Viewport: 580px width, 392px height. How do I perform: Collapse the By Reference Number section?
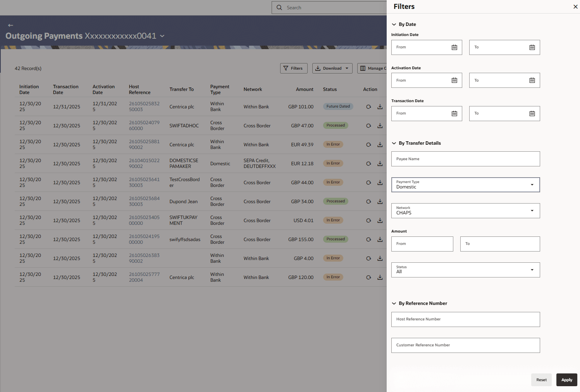(x=394, y=303)
